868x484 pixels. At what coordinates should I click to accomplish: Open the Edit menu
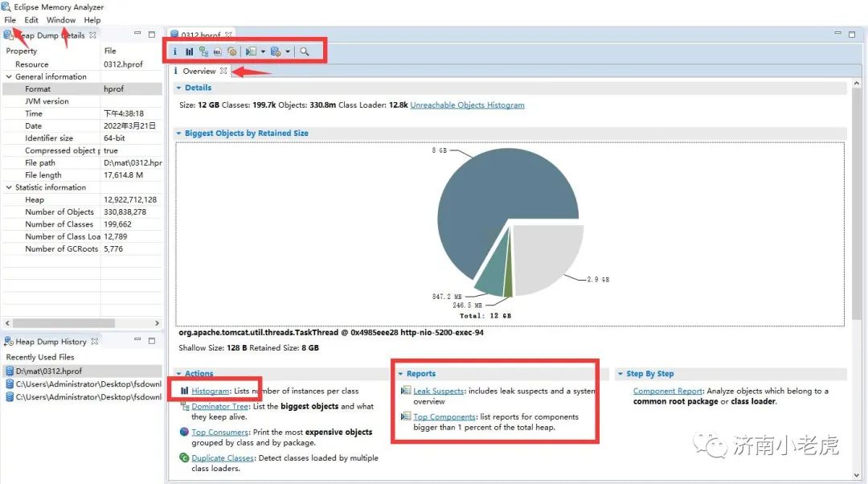coord(31,20)
